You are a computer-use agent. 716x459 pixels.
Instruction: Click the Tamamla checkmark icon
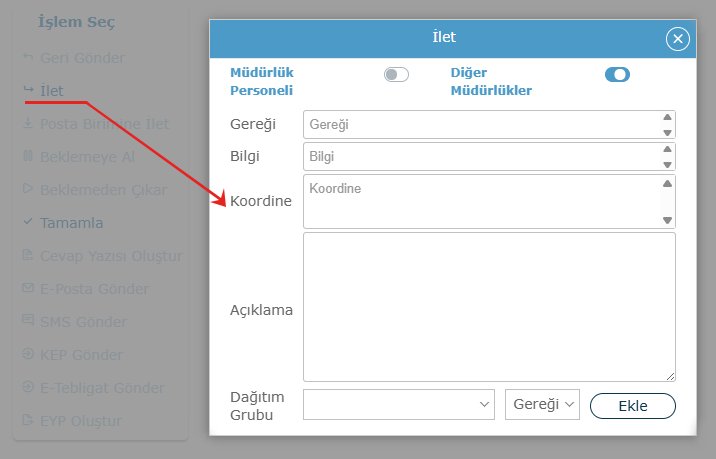click(28, 223)
